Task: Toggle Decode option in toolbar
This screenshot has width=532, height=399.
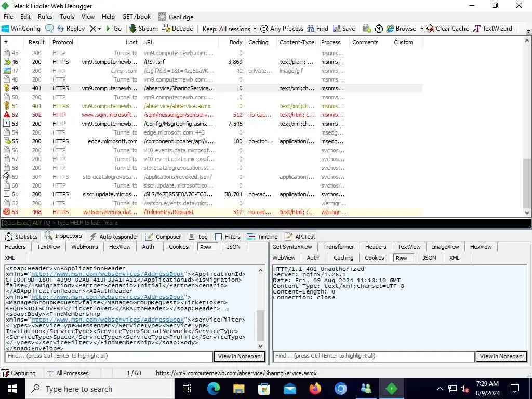Action: (x=178, y=29)
